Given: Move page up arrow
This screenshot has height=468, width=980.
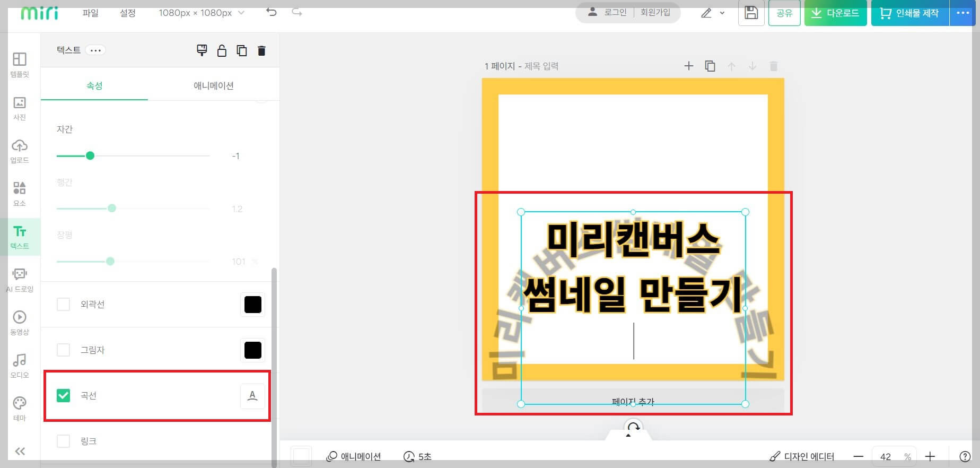Looking at the screenshot, I should (x=731, y=66).
